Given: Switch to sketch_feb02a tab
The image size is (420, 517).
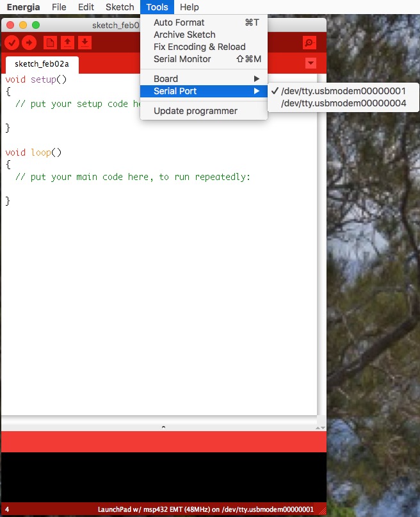Looking at the screenshot, I should point(37,64).
